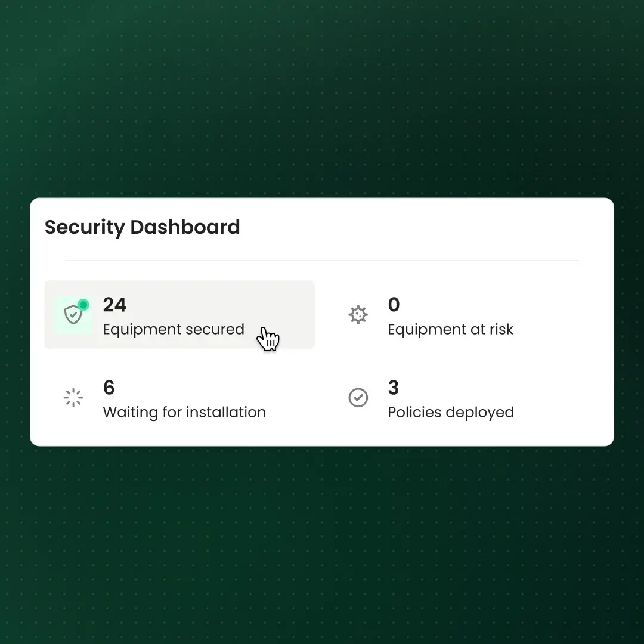The image size is (644, 644).
Task: Click the green status dot on shield
Action: coord(83,305)
